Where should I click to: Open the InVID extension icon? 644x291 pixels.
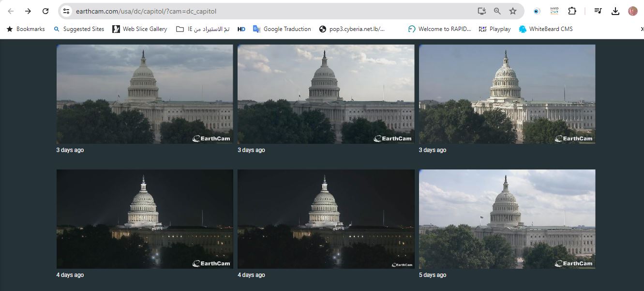(x=554, y=11)
